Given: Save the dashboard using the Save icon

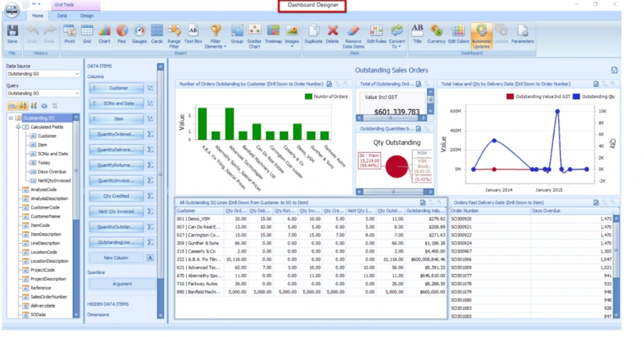Looking at the screenshot, I should point(12,34).
